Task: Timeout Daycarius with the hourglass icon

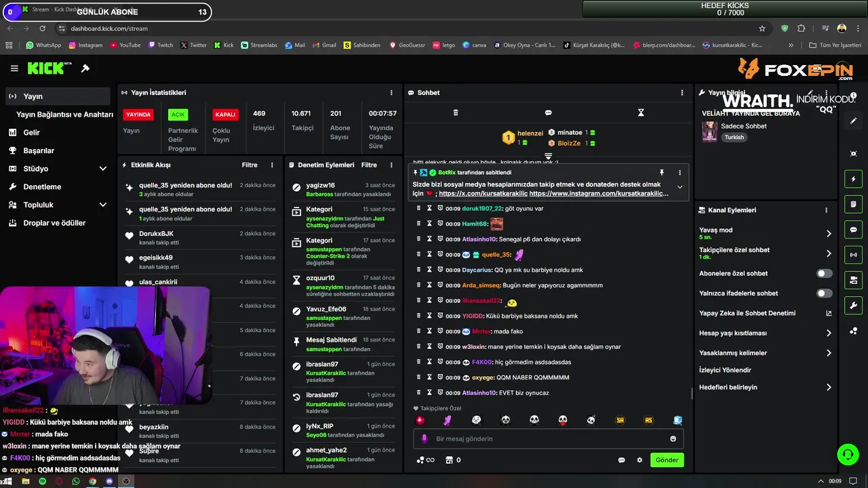Action: point(429,270)
